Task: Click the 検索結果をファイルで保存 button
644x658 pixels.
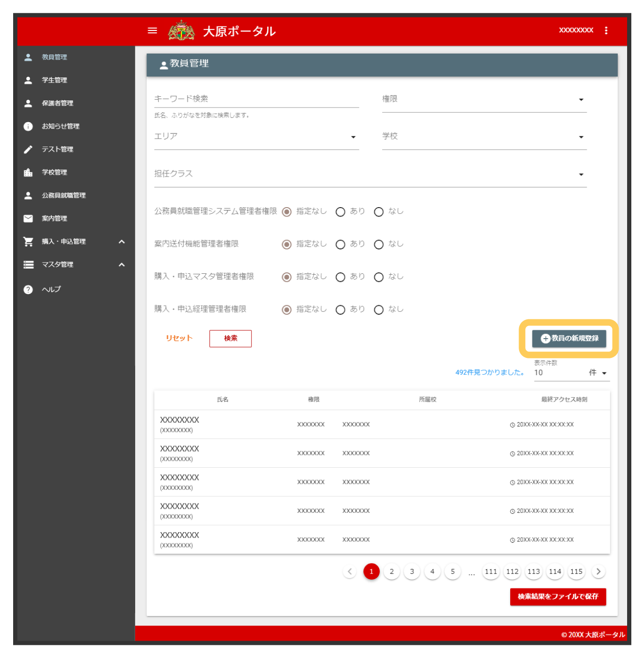Action: click(558, 596)
